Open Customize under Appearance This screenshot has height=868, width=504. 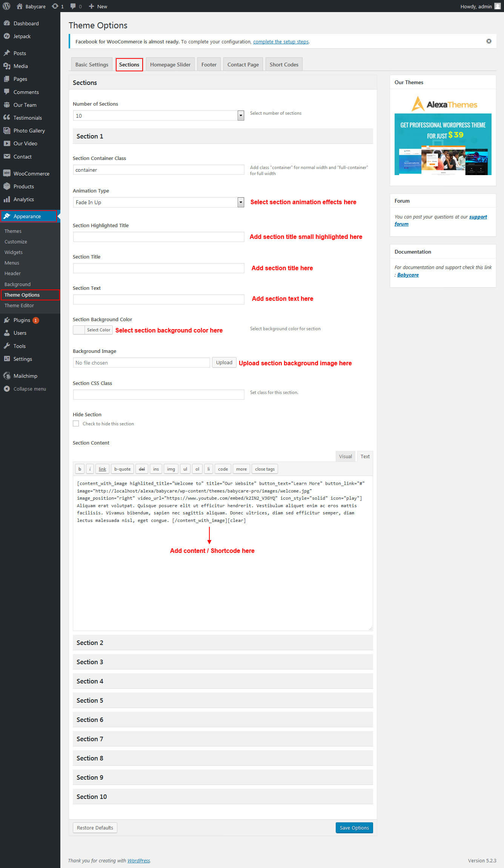click(16, 242)
